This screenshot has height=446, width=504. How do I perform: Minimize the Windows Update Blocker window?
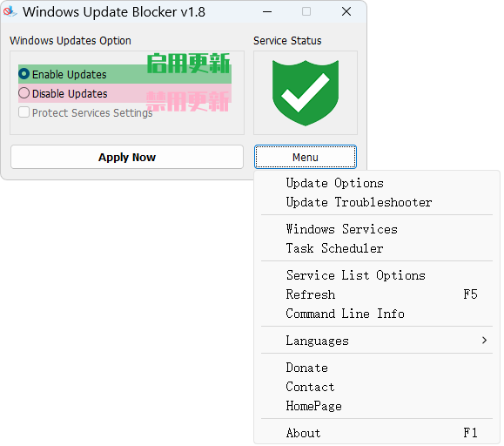click(x=266, y=12)
